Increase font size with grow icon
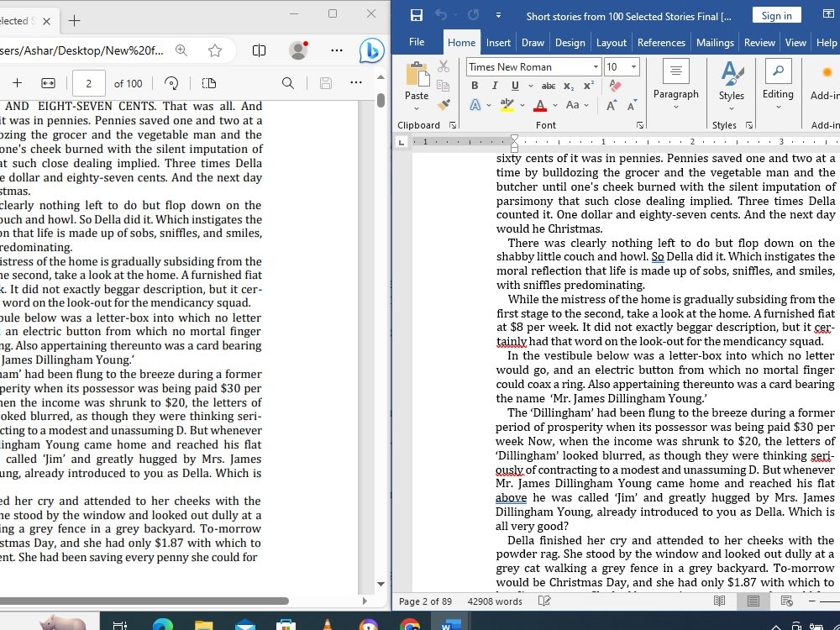This screenshot has width=840, height=630. tap(612, 105)
